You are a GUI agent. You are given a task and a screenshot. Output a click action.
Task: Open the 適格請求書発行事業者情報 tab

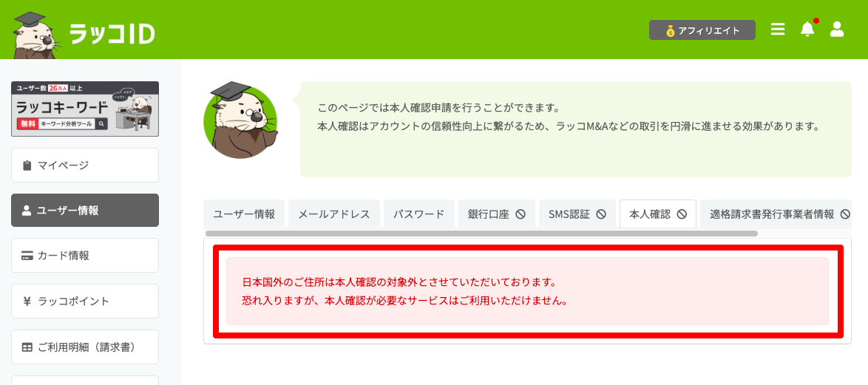click(x=776, y=214)
